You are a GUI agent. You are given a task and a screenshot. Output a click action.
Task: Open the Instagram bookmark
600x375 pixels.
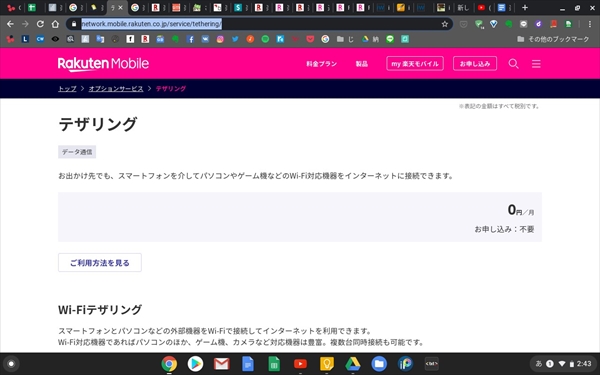(x=220, y=39)
